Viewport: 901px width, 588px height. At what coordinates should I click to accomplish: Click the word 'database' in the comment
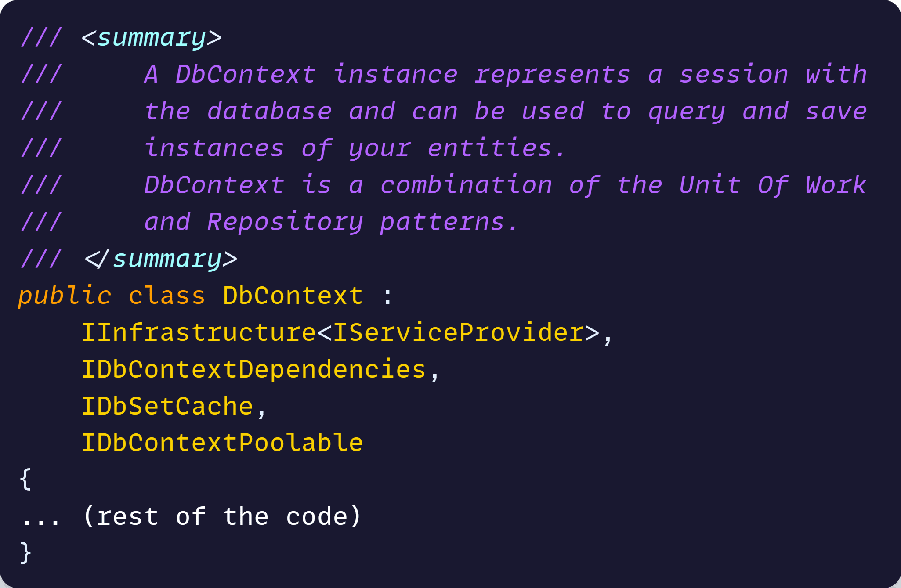coord(269,112)
